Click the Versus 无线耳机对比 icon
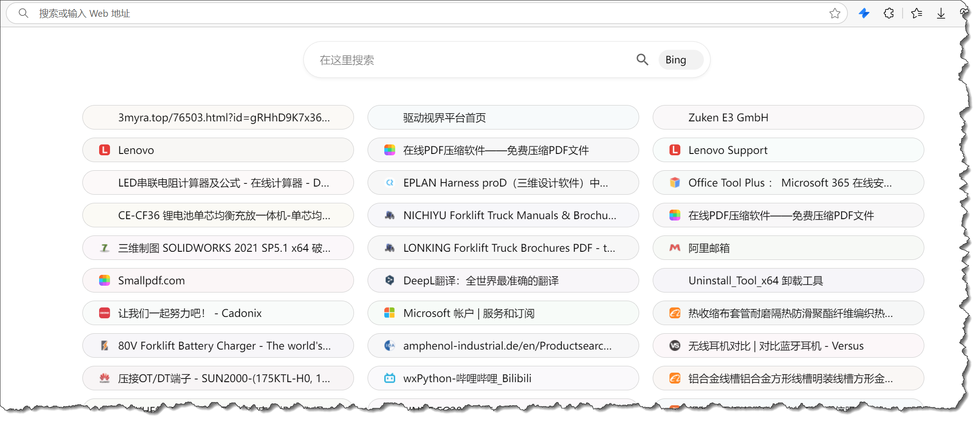This screenshot has width=980, height=422. point(675,345)
